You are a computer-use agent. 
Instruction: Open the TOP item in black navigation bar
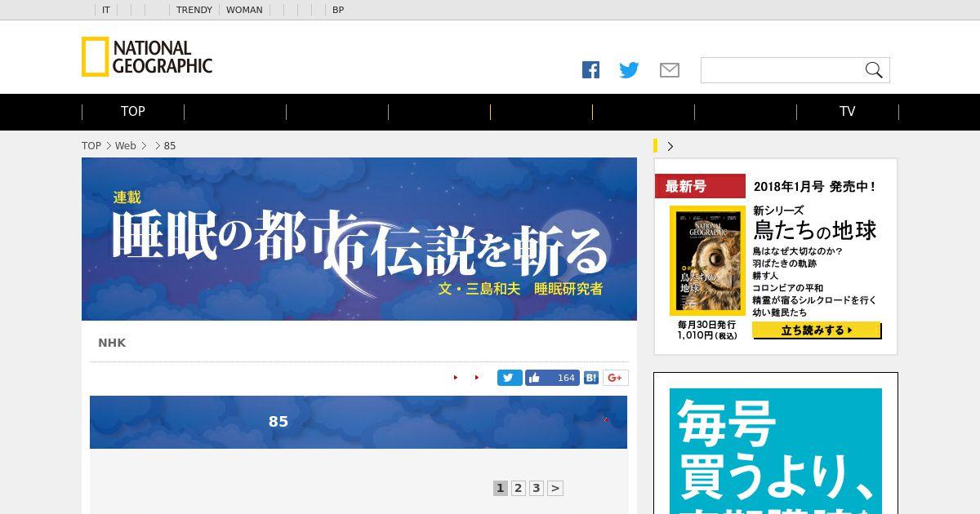pos(133,112)
